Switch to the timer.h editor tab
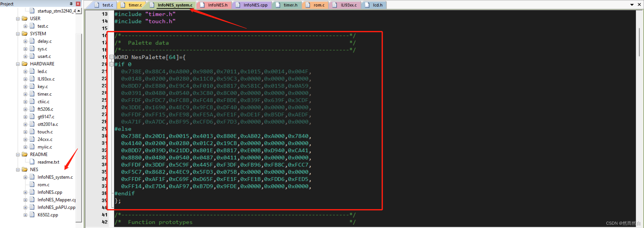The width and height of the screenshot is (644, 228). point(287,5)
